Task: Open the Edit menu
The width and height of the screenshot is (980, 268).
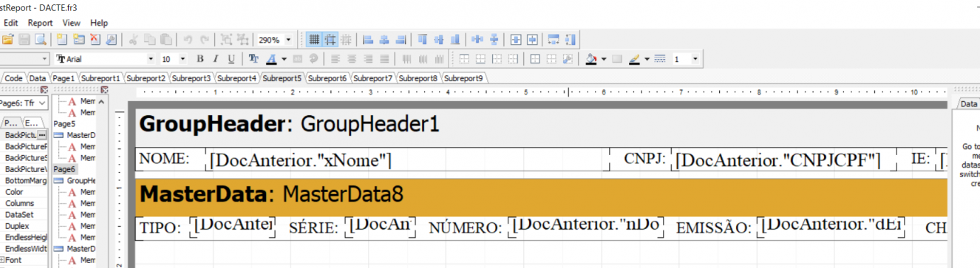Action: pos(10,23)
